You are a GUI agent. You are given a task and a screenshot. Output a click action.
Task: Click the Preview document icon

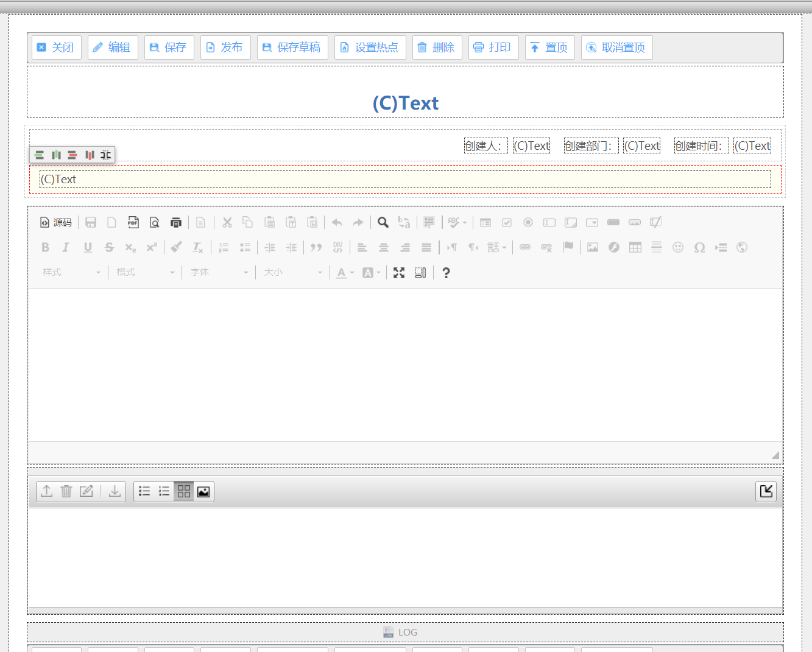tap(155, 223)
